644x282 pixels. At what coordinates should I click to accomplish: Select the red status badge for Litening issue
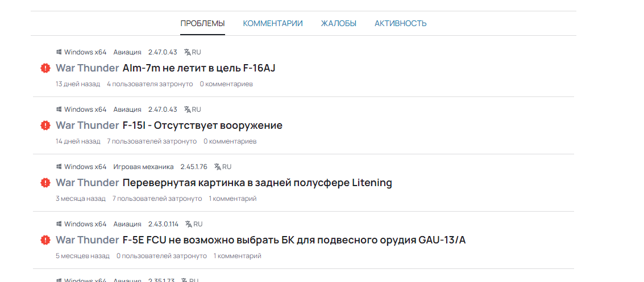[x=45, y=183]
